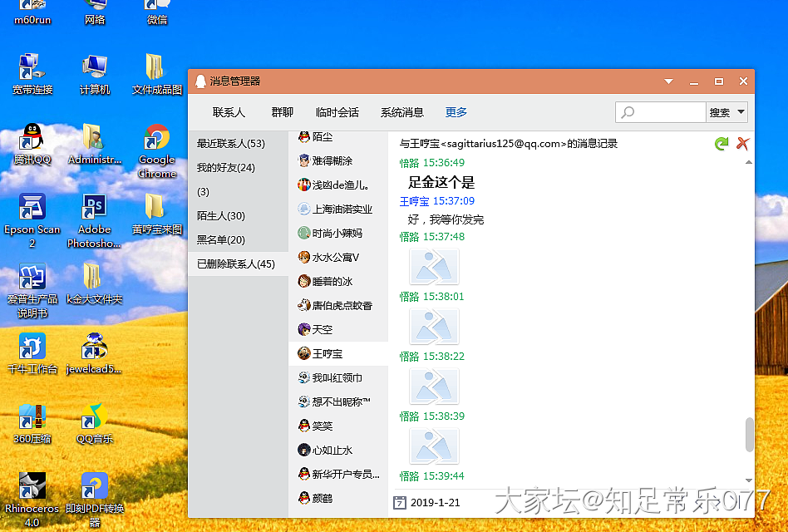The width and height of the screenshot is (788, 532).
Task: Open image thumbnail sent at 15:37:48
Action: pyautogui.click(x=434, y=266)
